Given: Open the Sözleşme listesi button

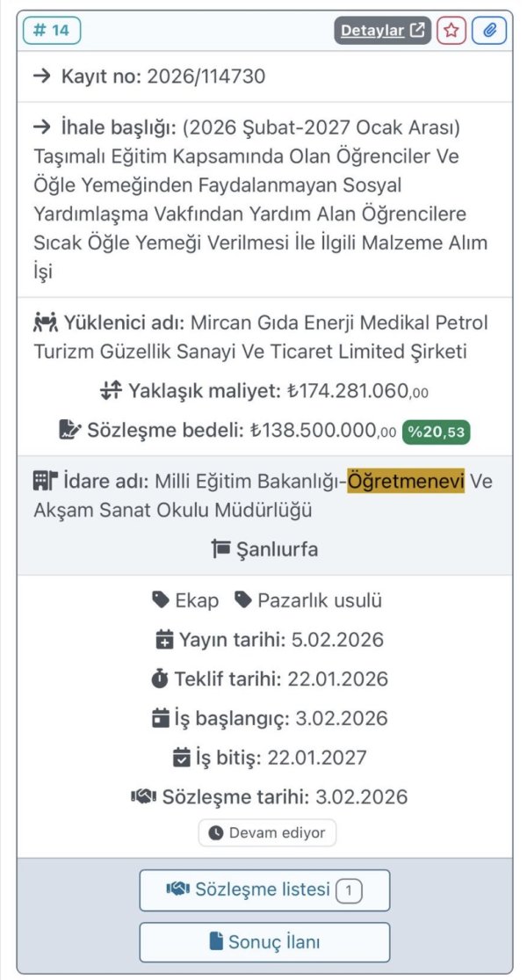Looking at the screenshot, I should coord(263,889).
